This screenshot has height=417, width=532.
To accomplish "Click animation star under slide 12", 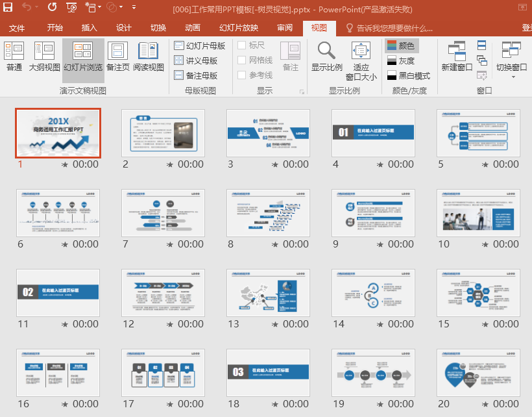I will [169, 325].
